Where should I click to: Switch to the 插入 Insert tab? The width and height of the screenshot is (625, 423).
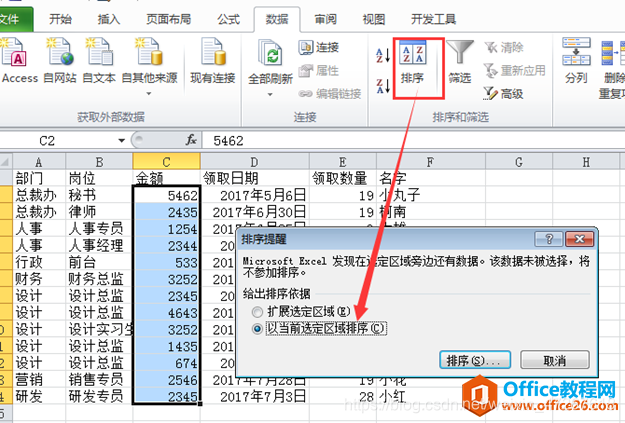point(109,19)
